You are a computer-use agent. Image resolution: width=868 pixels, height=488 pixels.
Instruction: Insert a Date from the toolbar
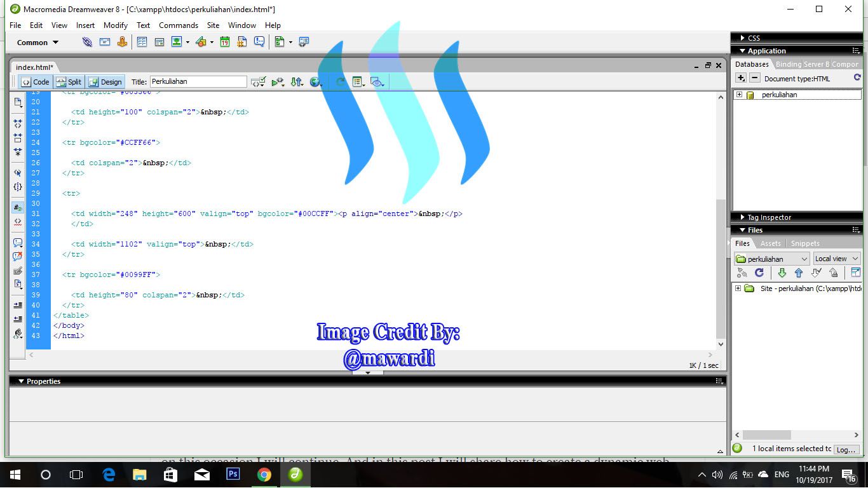[x=224, y=42]
